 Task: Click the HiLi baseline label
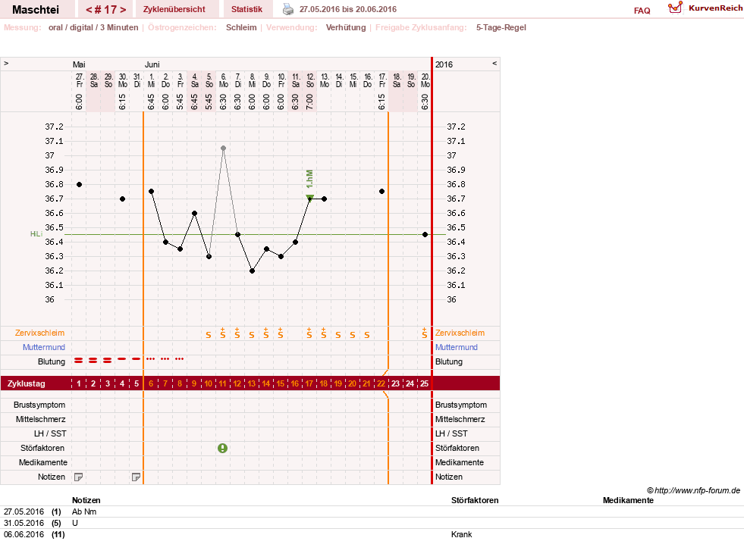pyautogui.click(x=36, y=233)
